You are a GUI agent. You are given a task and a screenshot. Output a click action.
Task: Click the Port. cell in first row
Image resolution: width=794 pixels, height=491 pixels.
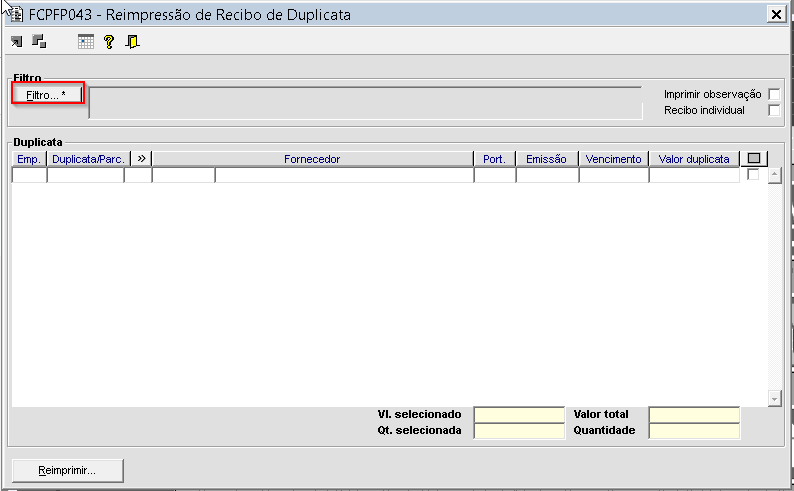click(x=495, y=175)
